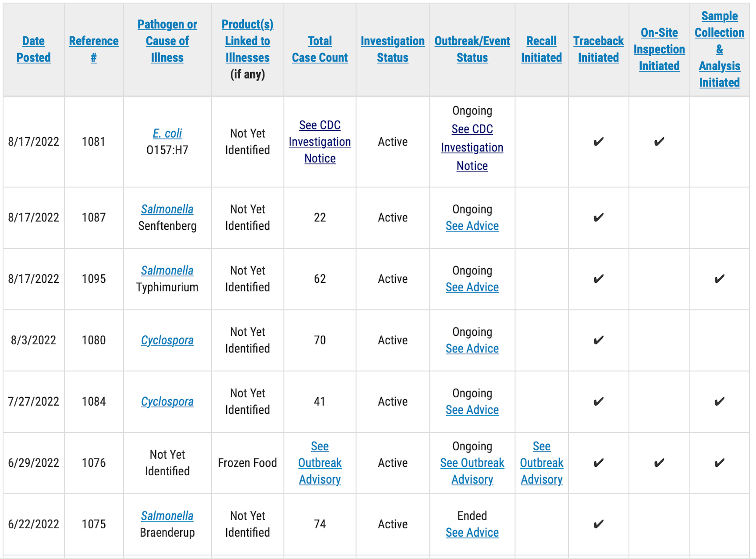Open Salmonella link for Senftenberg row
The width and height of the screenshot is (756, 559).
pyautogui.click(x=167, y=209)
